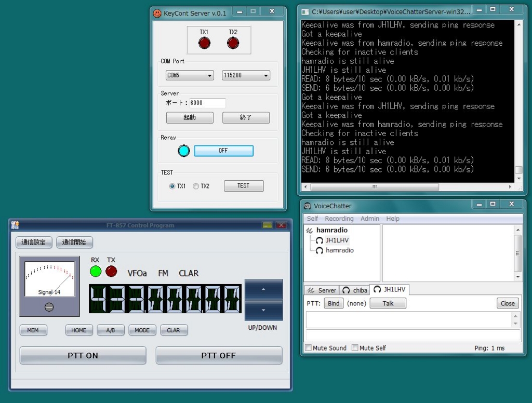Click the hamradio channel icon in tree
Viewport: 532px width, 403px height.
[x=310, y=231]
